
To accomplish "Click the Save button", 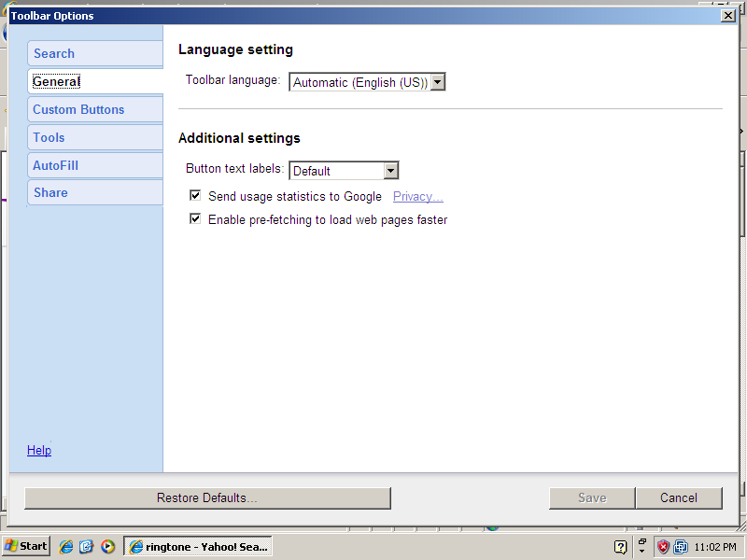I will [x=592, y=498].
